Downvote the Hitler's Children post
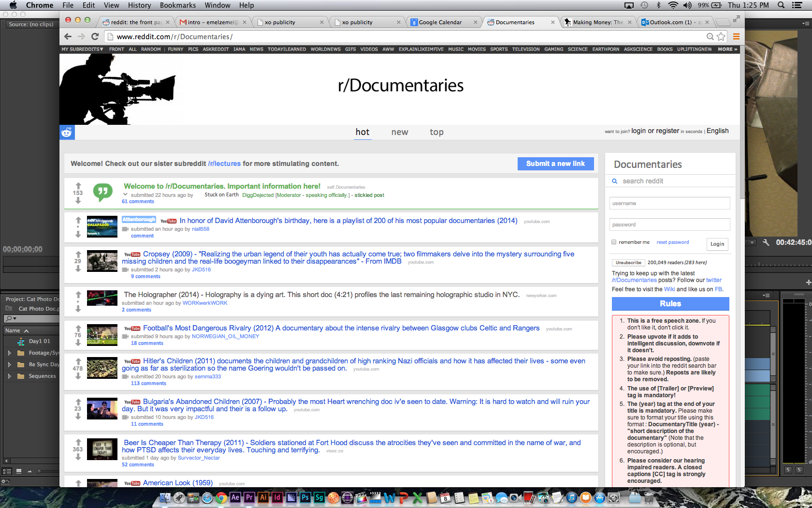 [x=78, y=376]
